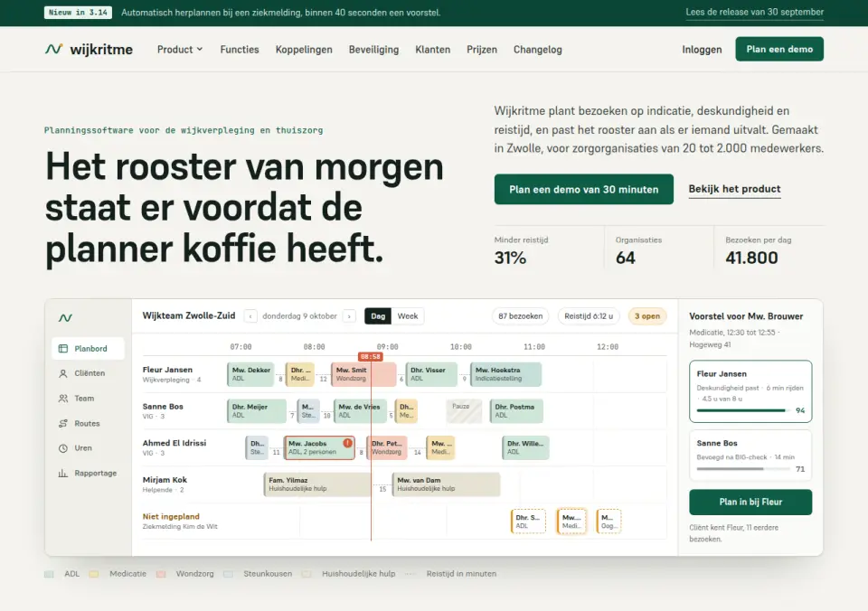
Task: Open the Prijzen menu item
Action: click(x=482, y=49)
